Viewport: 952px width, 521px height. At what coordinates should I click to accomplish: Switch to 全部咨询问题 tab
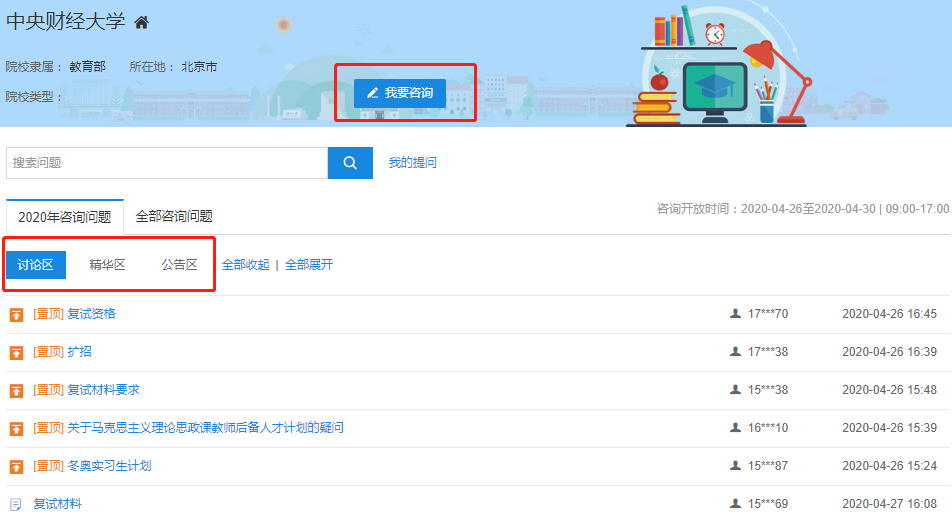174,217
